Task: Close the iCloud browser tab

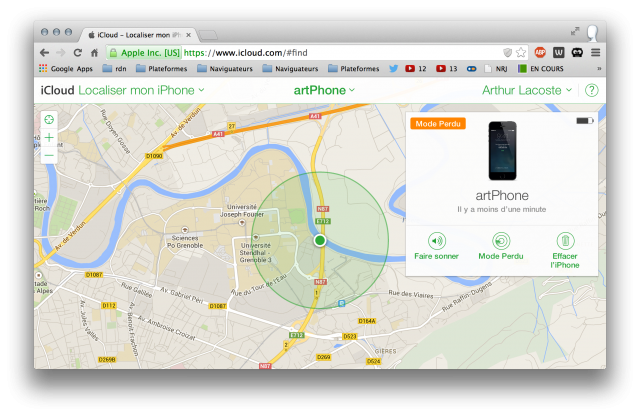Action: [189, 35]
